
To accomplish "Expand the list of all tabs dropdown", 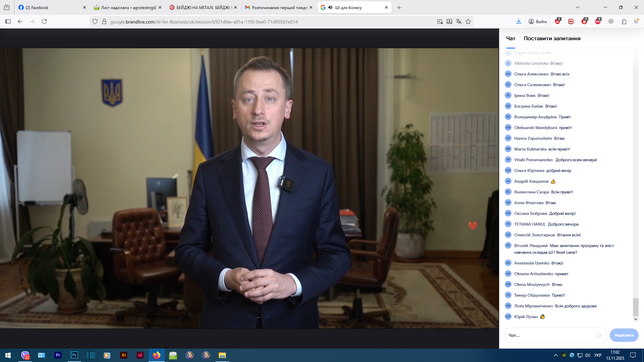I will coord(578,7).
